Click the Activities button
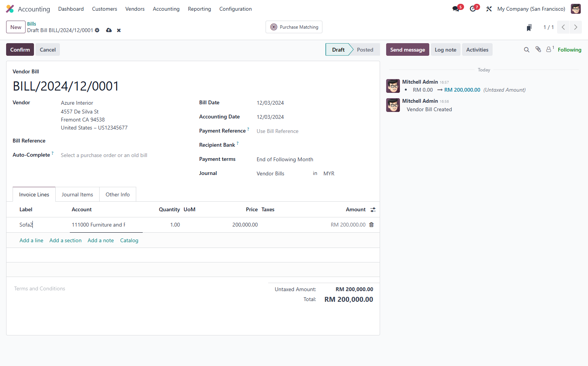Viewport: 588px width, 366px height. [477, 50]
